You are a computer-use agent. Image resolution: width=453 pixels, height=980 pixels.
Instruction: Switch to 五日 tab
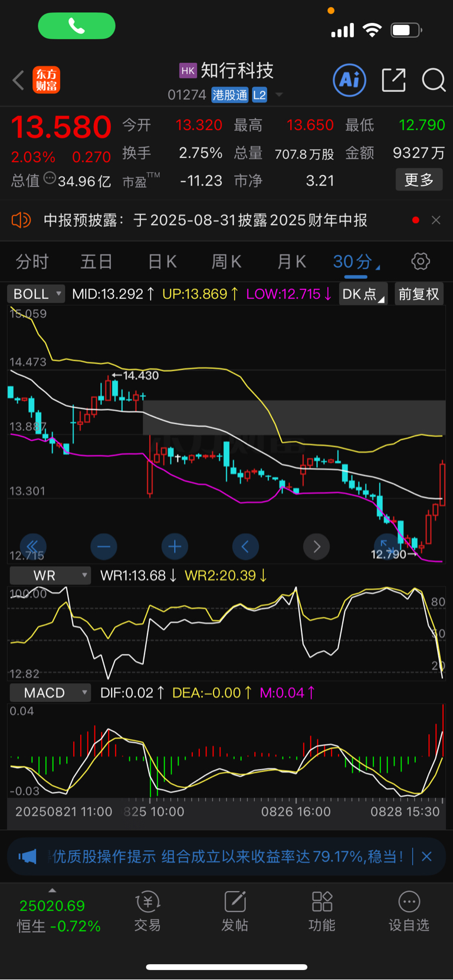(x=97, y=262)
